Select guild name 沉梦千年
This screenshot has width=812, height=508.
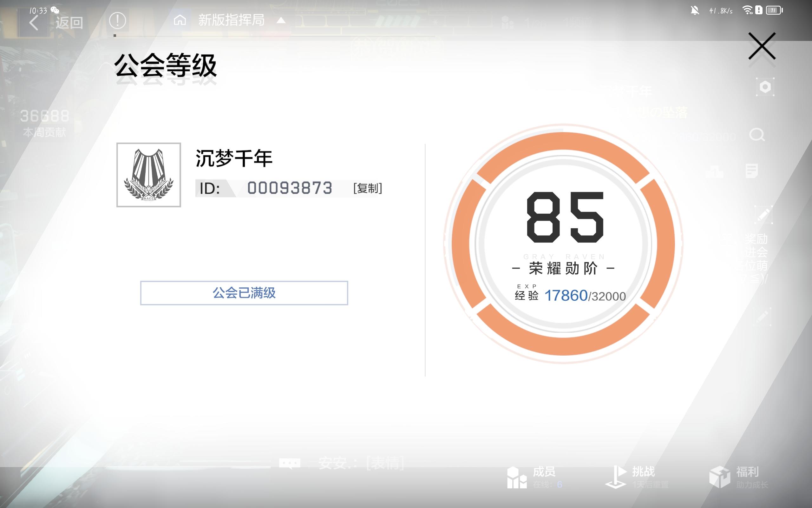point(234,158)
